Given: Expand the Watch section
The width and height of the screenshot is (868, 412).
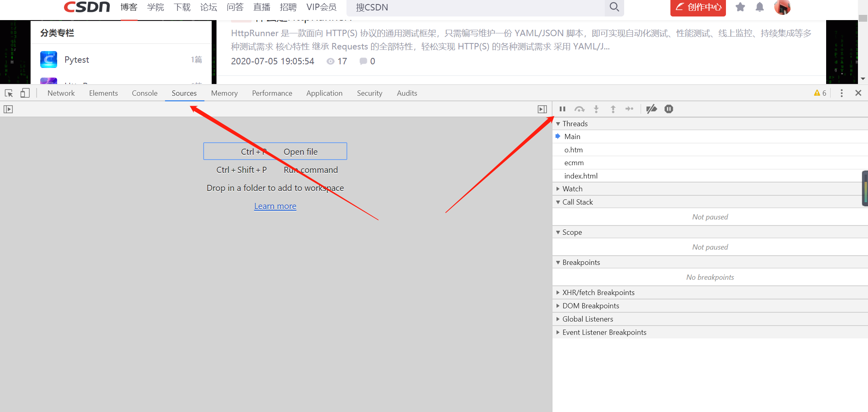Looking at the screenshot, I should tap(558, 189).
